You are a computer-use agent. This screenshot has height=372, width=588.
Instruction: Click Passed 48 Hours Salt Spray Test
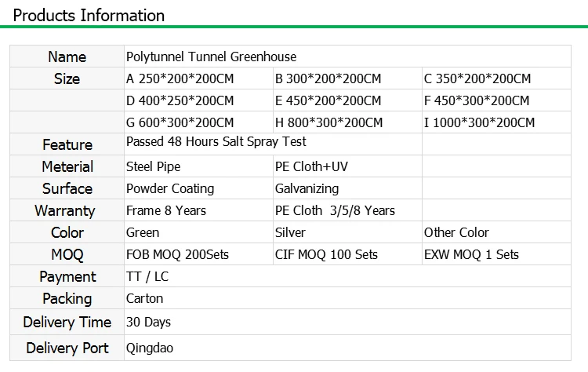[216, 142]
